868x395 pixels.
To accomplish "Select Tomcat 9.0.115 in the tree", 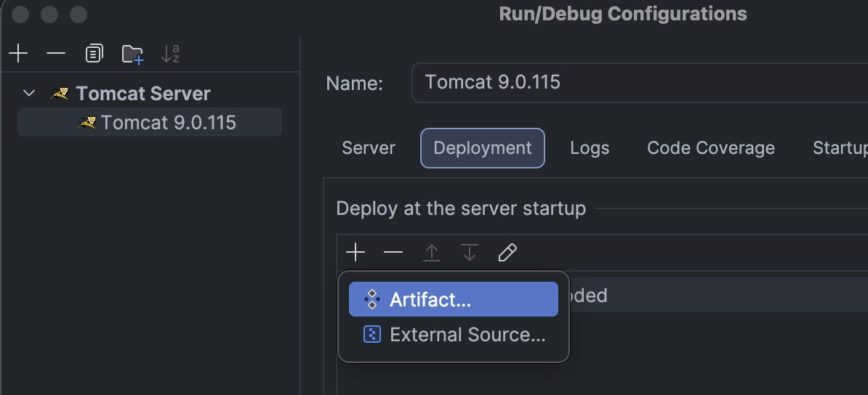I will (168, 123).
